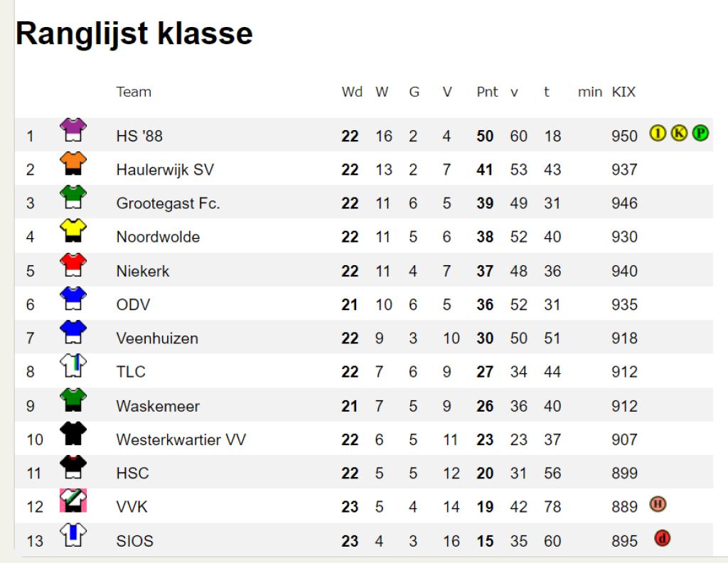The height and width of the screenshot is (563, 728).
Task: Click the red d badge next to SIOS
Action: 662,538
